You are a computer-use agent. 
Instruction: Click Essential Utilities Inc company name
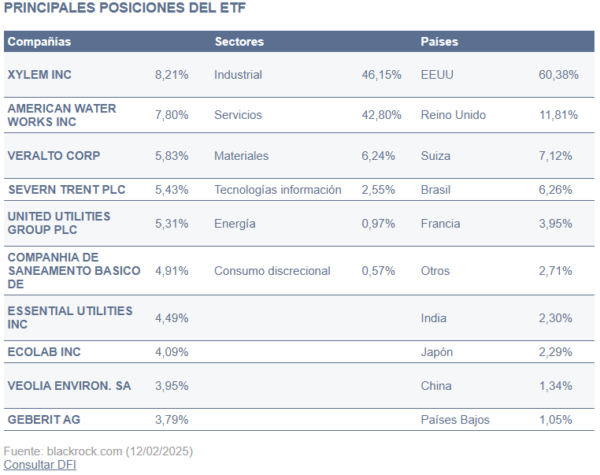(x=69, y=318)
